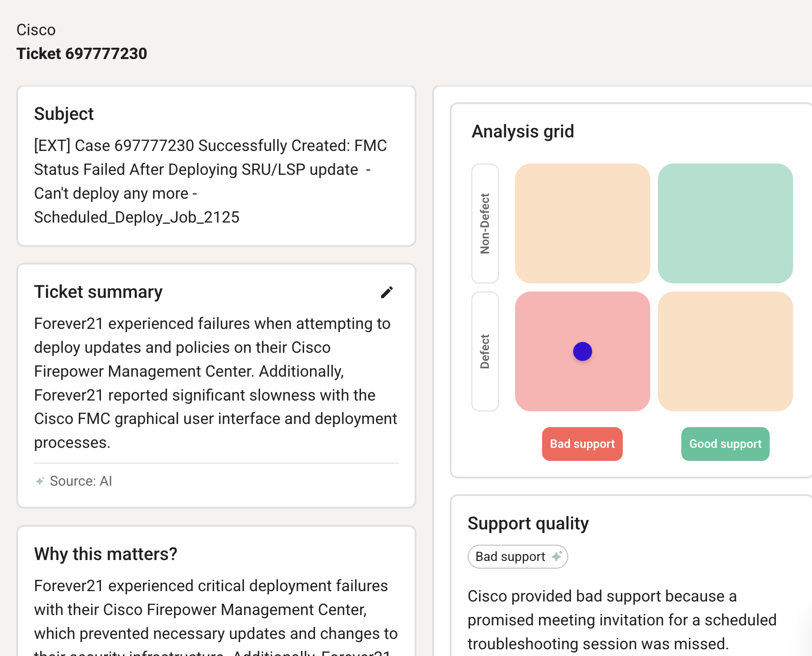Select the Defect row label
The height and width of the screenshot is (656, 812).
[485, 351]
